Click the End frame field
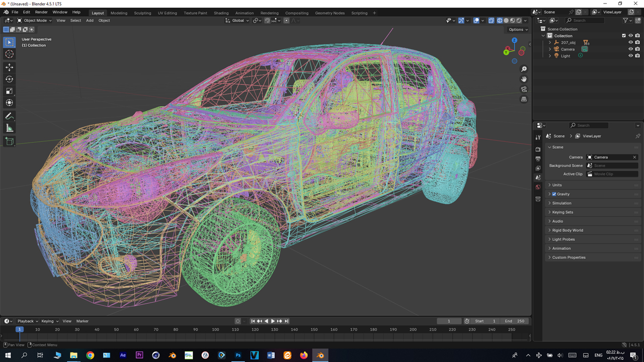This screenshot has width=644, height=362. pos(515,321)
